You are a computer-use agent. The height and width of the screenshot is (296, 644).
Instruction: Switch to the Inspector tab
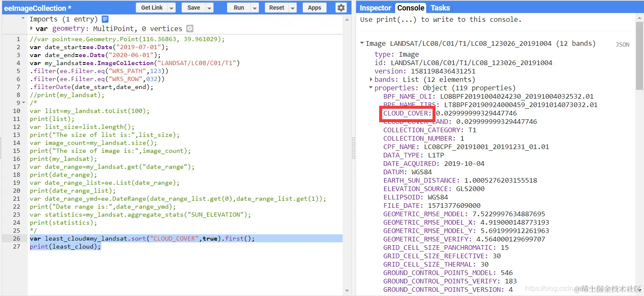tap(375, 8)
